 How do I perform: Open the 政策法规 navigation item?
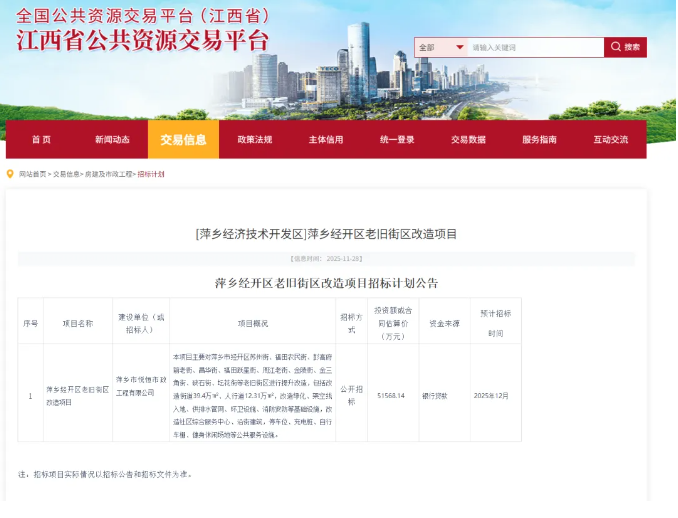point(254,140)
